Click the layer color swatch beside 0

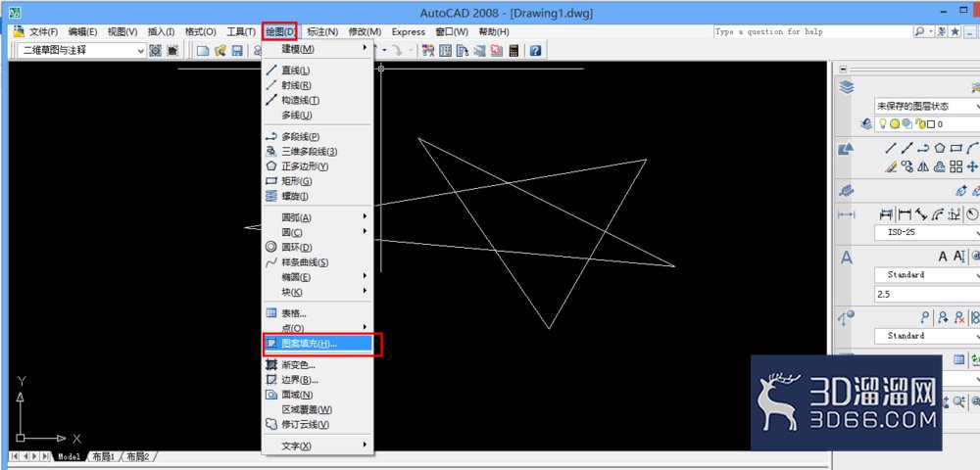click(931, 123)
